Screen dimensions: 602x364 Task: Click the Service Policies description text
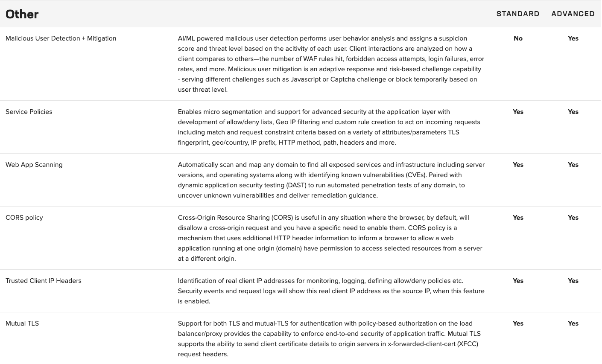[329, 127]
